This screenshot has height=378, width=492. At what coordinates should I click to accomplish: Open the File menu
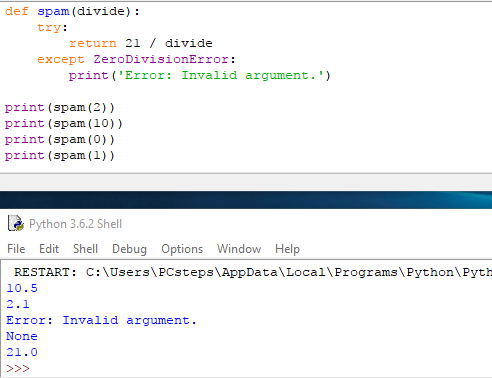click(x=16, y=249)
